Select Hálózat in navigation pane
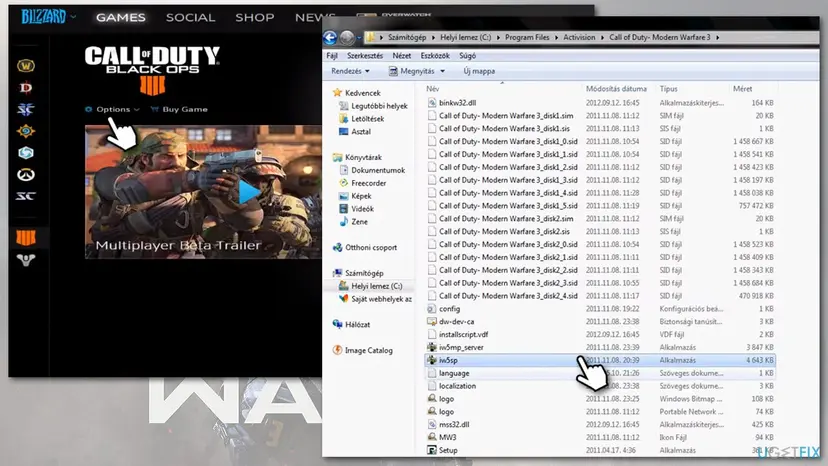The width and height of the screenshot is (828, 466). tap(352, 324)
